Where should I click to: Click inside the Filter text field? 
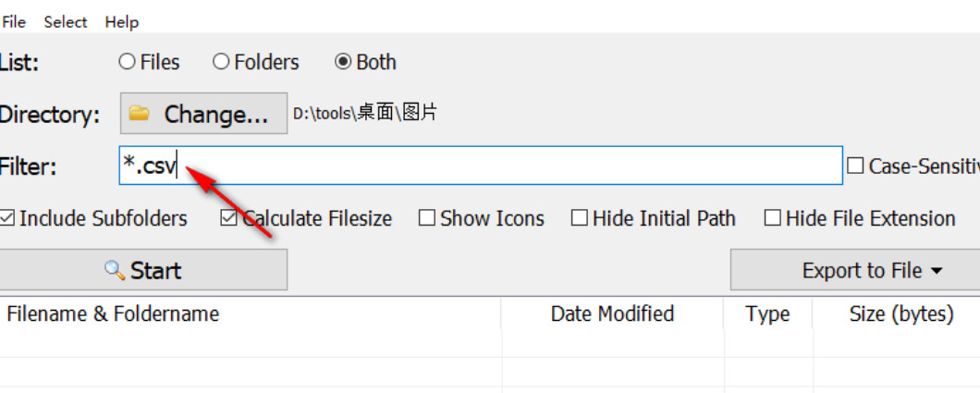point(508,166)
